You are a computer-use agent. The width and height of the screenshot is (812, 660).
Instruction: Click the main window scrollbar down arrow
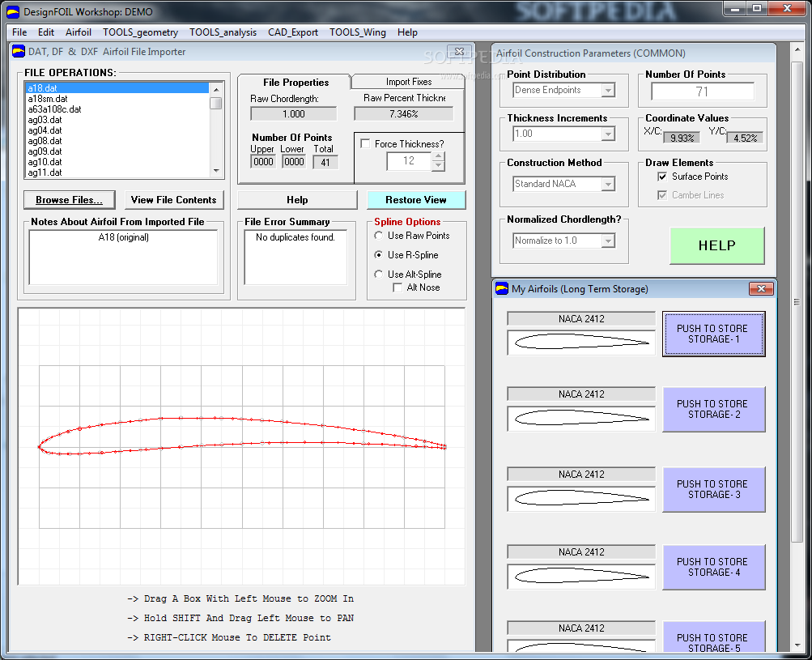(x=797, y=645)
